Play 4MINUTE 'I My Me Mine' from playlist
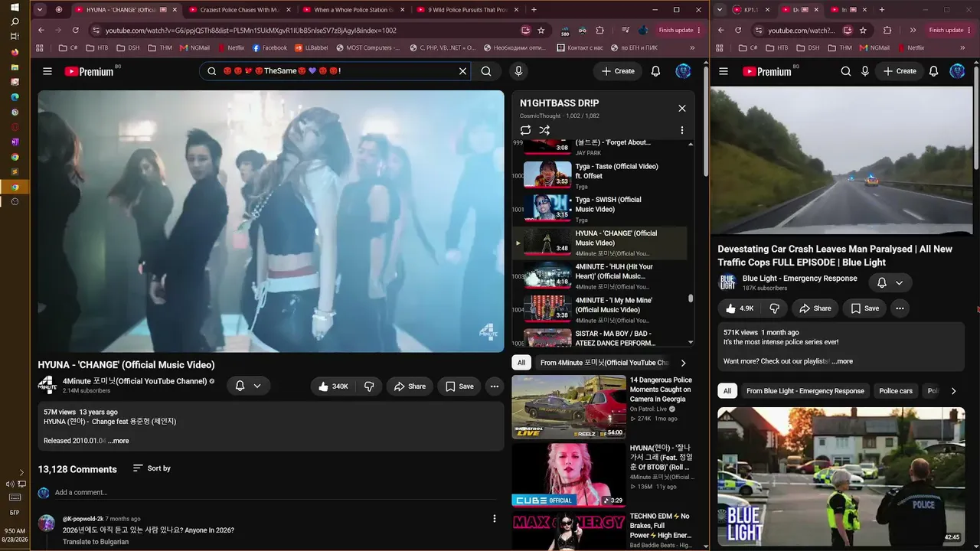Screen dimensions: 980x551 (x=599, y=310)
